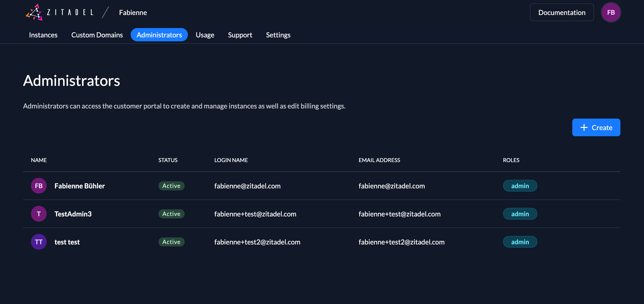Click the admin role badge for test test
The width and height of the screenshot is (644, 304).
520,242
